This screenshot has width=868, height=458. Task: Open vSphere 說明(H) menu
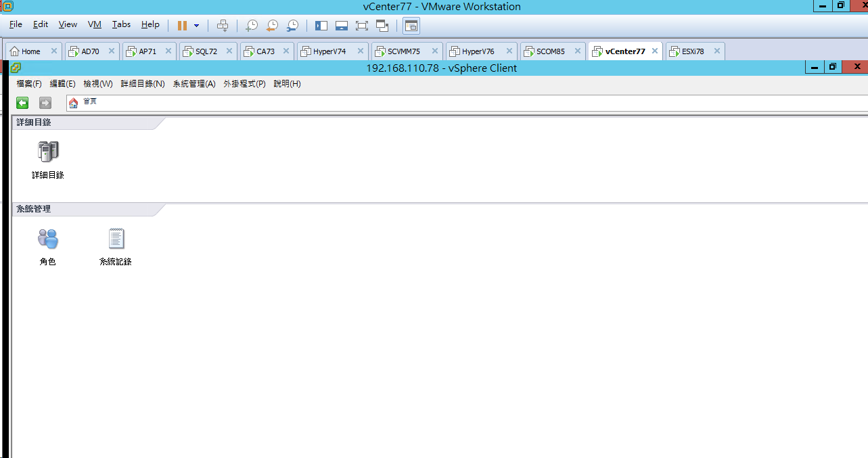(287, 84)
